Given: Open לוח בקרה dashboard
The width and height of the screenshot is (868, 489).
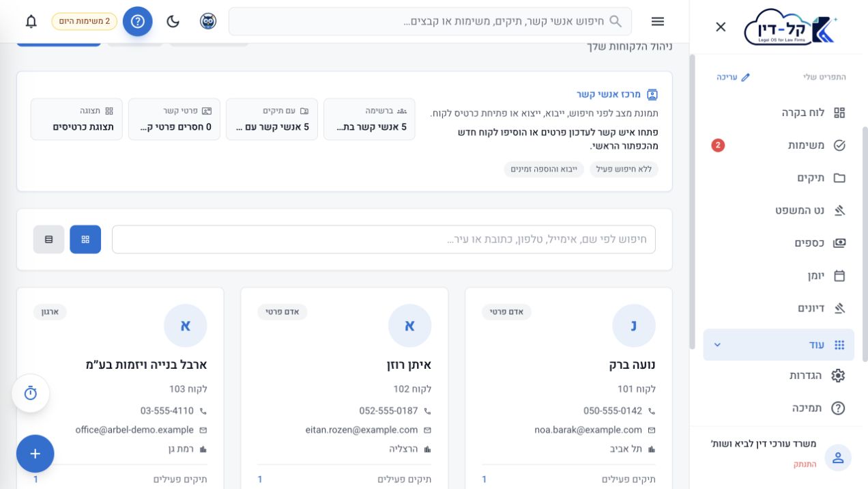Looking at the screenshot, I should point(779,113).
